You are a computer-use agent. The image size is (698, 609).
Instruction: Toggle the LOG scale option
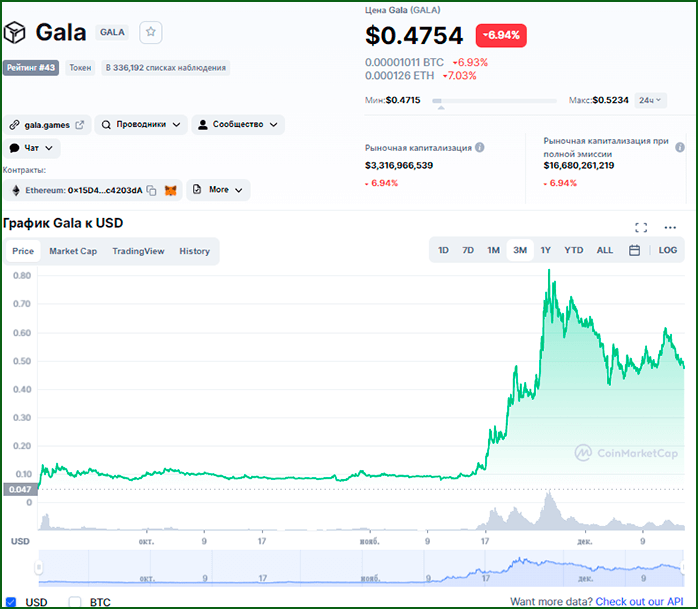(x=668, y=250)
